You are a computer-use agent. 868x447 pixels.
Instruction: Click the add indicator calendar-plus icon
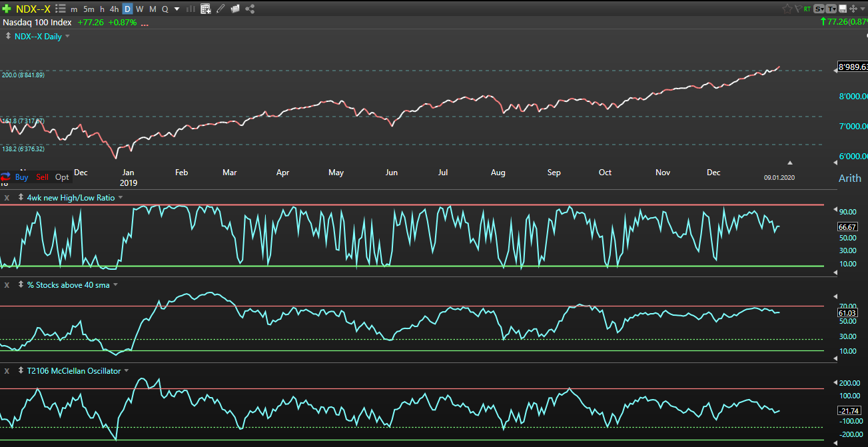click(205, 9)
